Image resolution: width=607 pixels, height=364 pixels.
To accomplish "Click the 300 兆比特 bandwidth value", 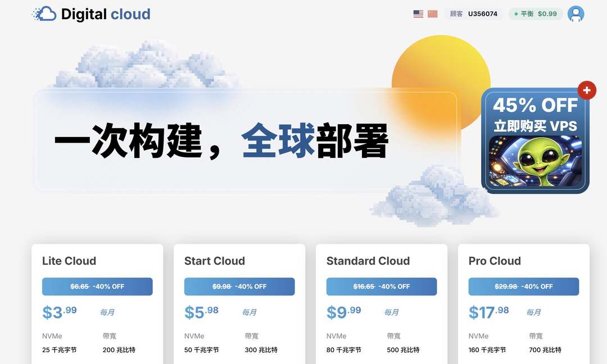I will click(261, 350).
